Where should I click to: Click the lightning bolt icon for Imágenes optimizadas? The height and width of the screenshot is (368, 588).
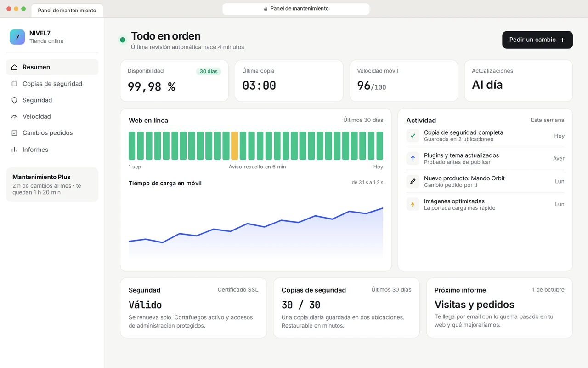pos(413,204)
